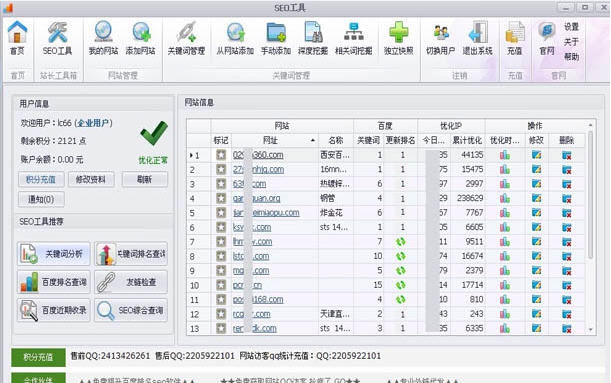Launch SEO综合查询
This screenshot has height=383, width=611.
point(131,311)
